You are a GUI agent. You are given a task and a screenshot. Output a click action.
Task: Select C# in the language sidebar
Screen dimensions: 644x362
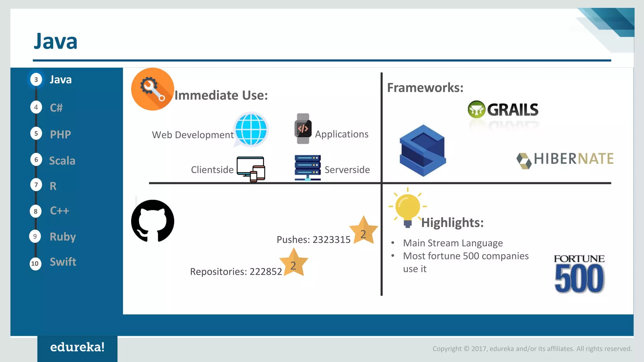click(56, 108)
